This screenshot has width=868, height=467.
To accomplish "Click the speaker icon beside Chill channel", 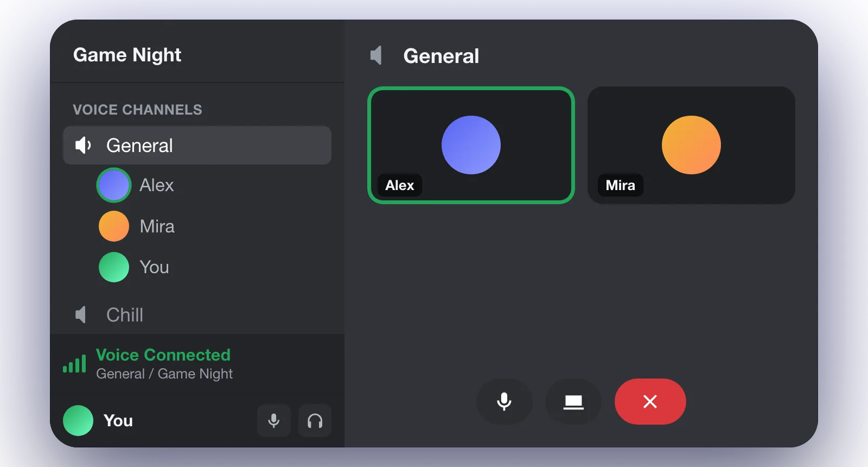I will 81,314.
